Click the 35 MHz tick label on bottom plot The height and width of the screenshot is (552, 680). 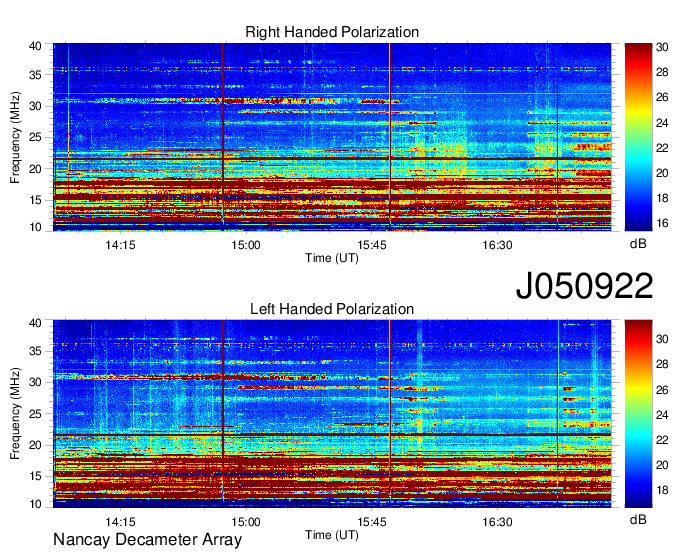pyautogui.click(x=35, y=351)
